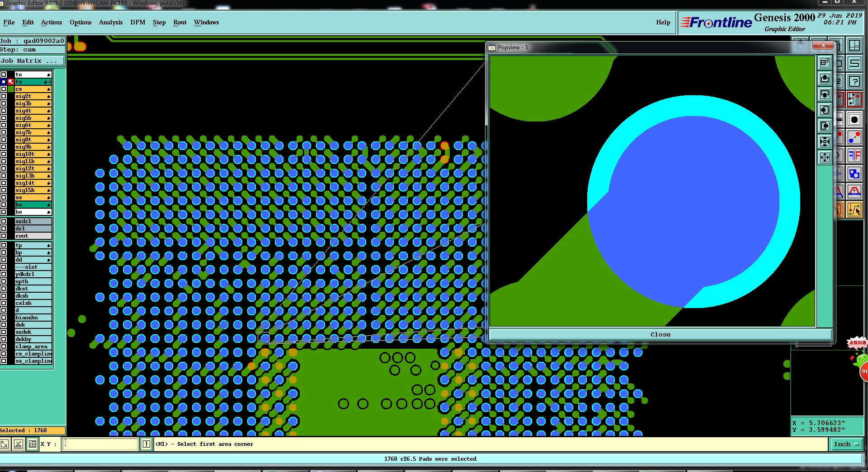Toggle the checkbox for layer biaozhu

[4, 318]
